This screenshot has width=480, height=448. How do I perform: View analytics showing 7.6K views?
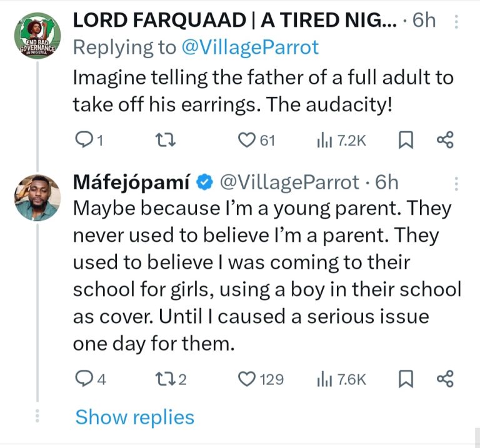tap(341, 379)
